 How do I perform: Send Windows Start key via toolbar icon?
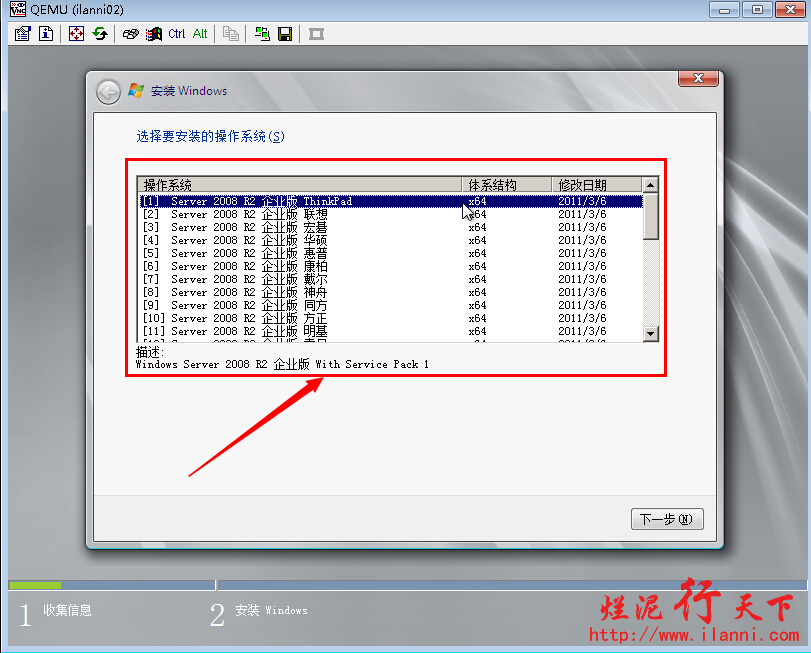(x=153, y=34)
